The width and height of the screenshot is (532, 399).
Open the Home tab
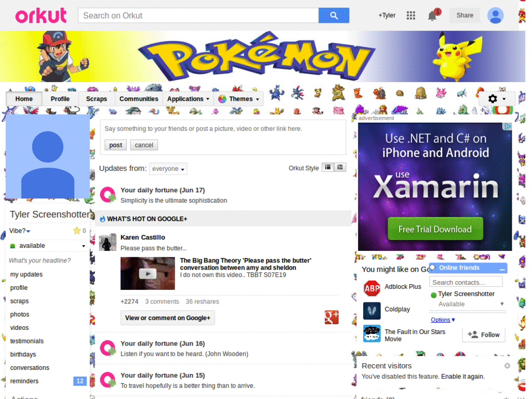(24, 99)
